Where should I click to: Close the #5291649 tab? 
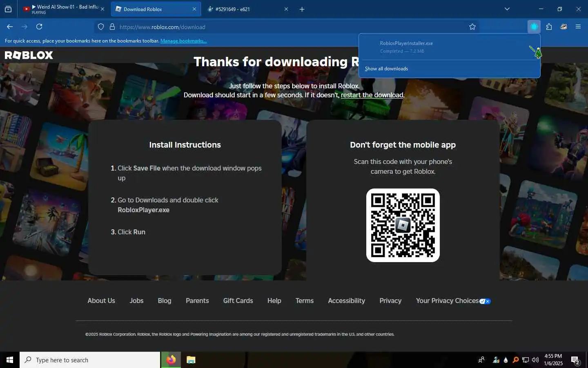click(286, 9)
